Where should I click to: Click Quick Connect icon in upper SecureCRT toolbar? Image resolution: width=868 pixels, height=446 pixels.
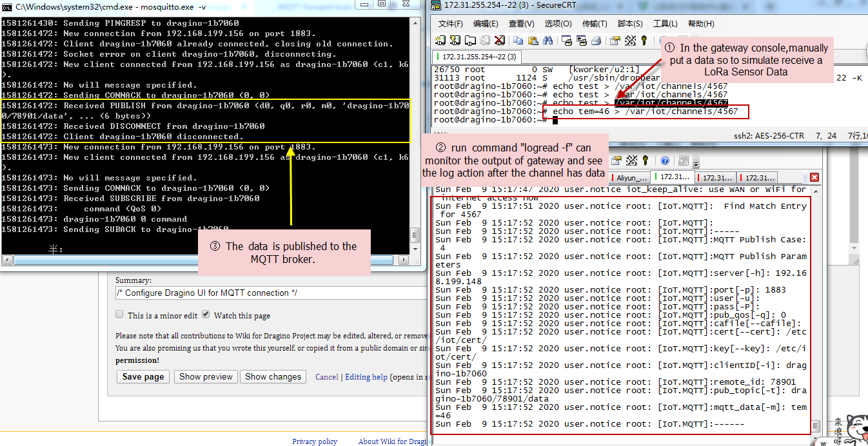(x=455, y=41)
